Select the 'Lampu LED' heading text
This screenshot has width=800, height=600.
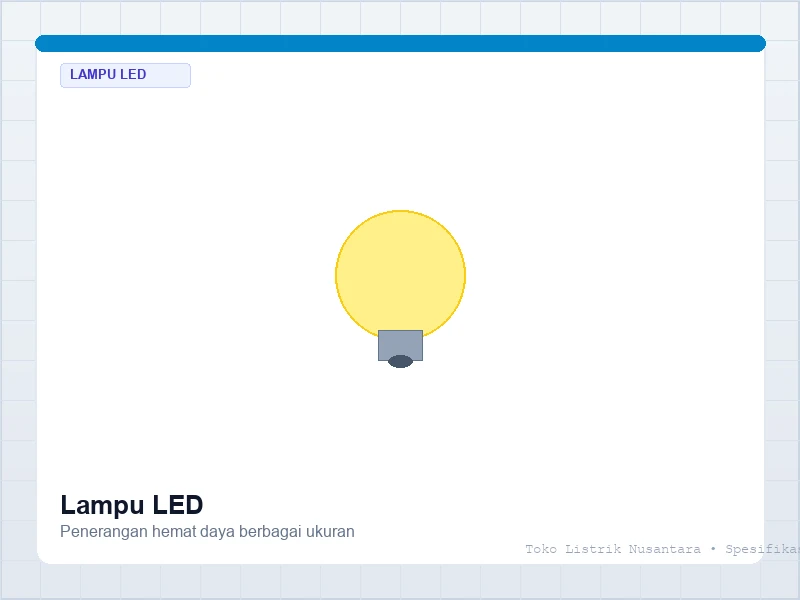pos(132,505)
